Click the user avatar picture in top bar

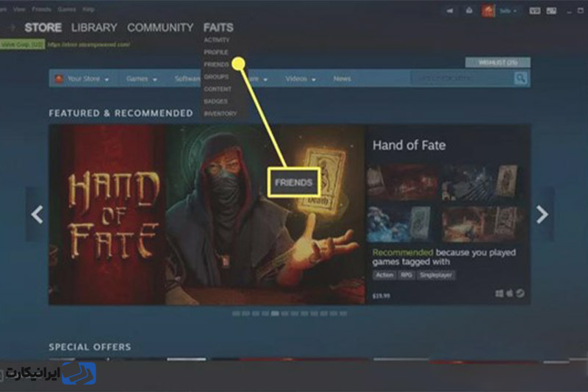(x=488, y=10)
